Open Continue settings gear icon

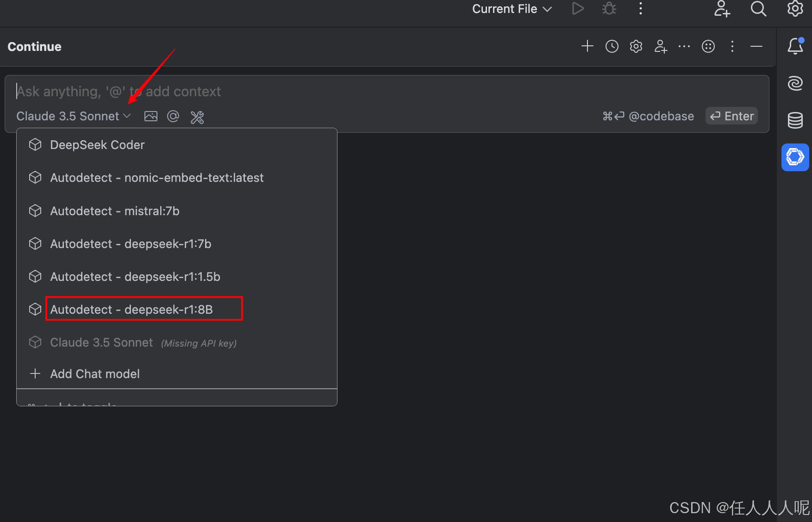[636, 46]
